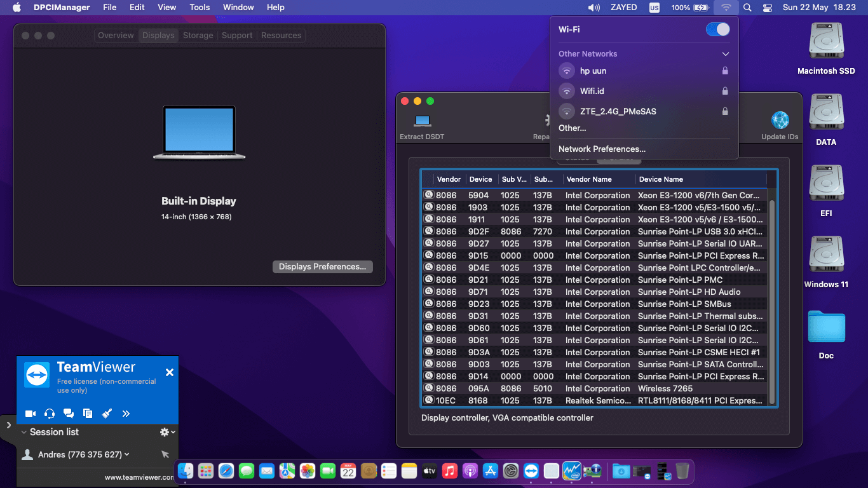Viewport: 868px width, 488px height.
Task: Open the dropdown next to Andres session
Action: point(127,454)
